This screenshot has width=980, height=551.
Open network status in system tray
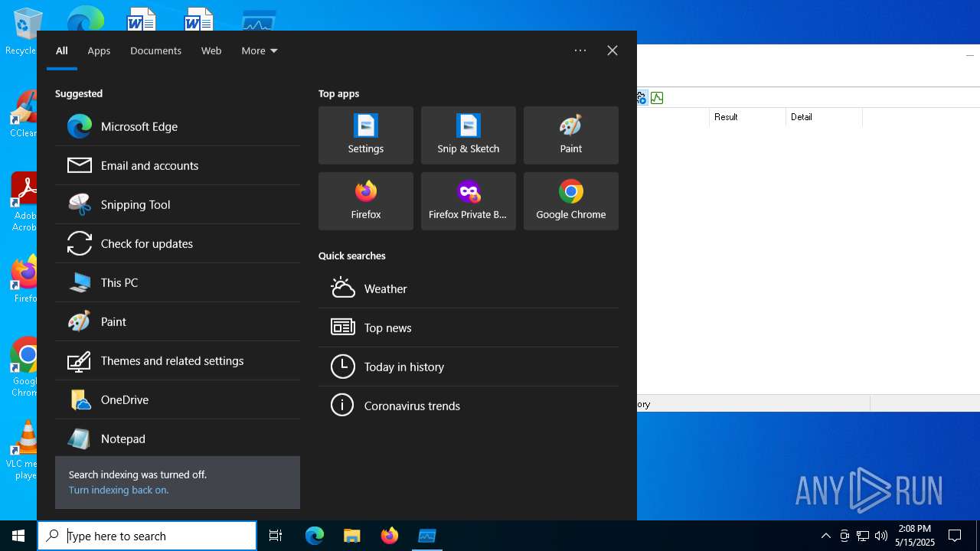point(863,536)
